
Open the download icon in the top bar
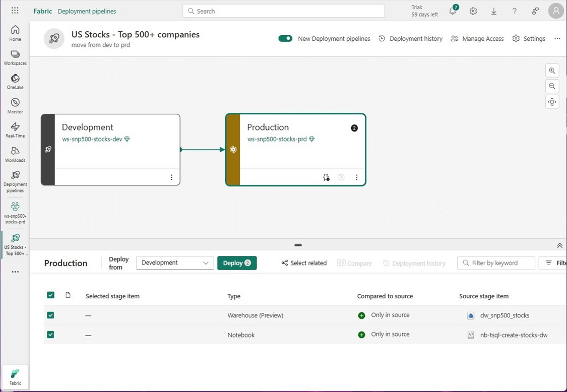click(493, 11)
